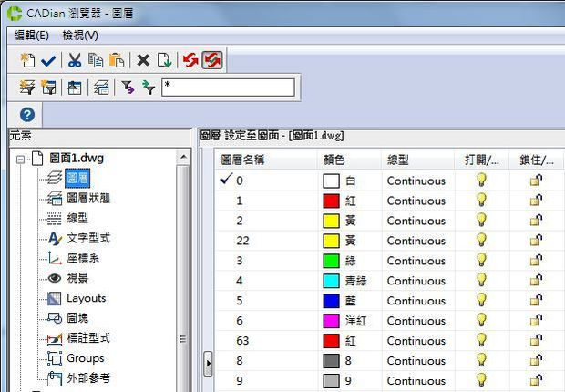
Task: Click the blue color swatch of layer 5
Action: [331, 301]
